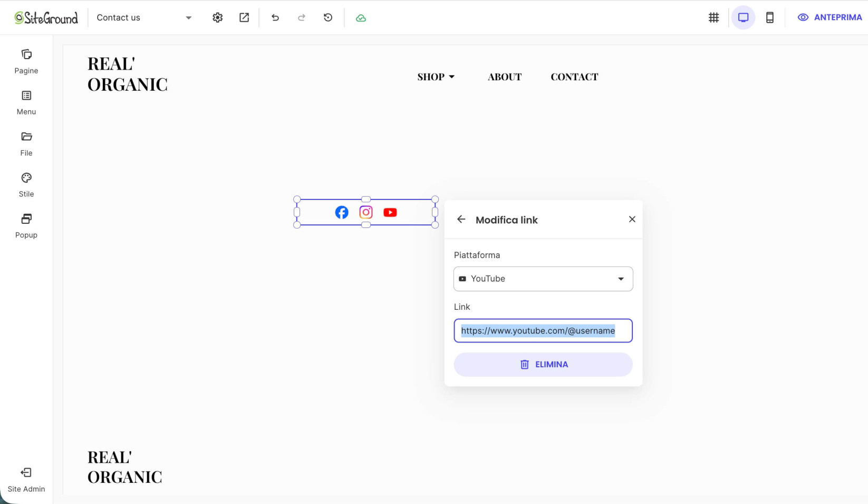Open the Pagine panel

click(x=26, y=62)
